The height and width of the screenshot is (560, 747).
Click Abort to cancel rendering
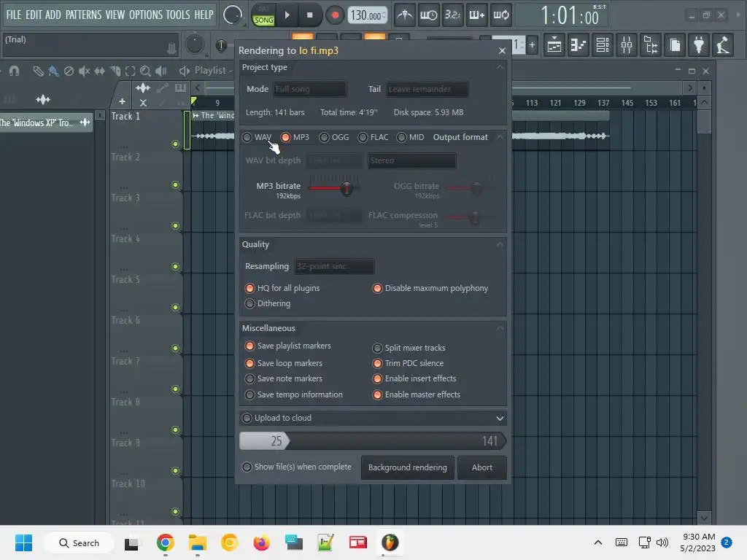point(481,467)
